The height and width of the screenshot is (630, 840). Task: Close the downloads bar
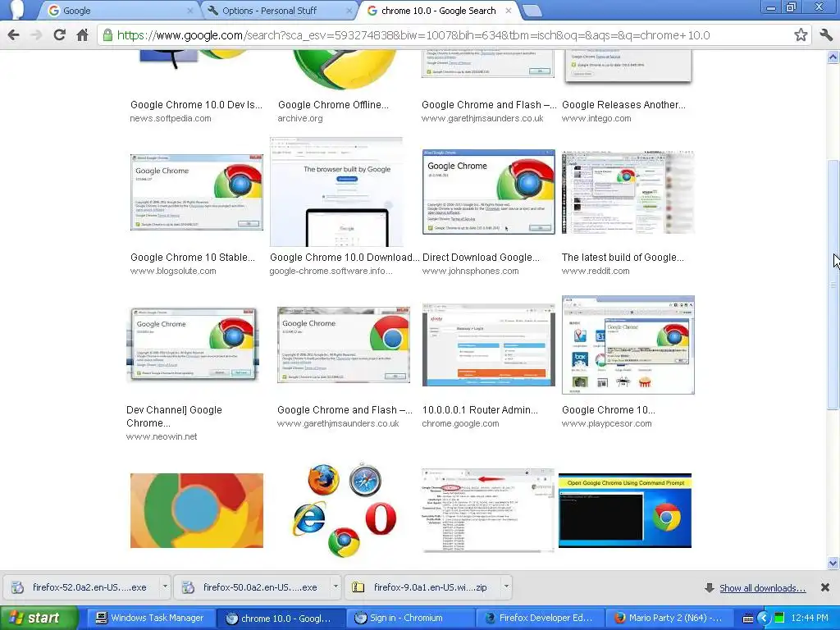click(x=825, y=587)
